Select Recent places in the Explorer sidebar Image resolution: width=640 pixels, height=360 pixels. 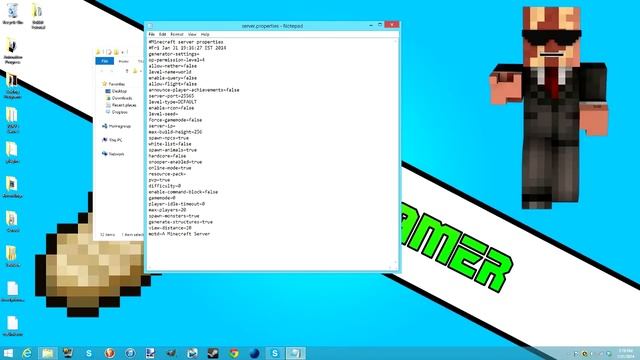(x=121, y=105)
